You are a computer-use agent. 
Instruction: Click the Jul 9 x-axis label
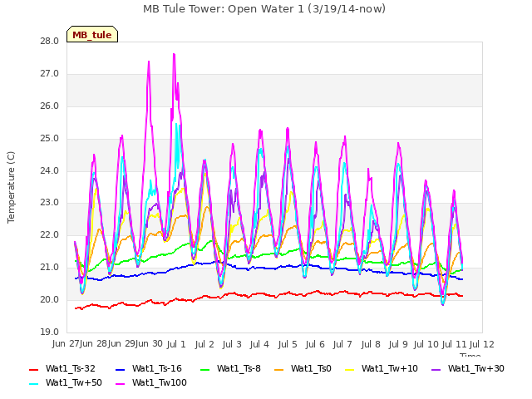[398, 344]
